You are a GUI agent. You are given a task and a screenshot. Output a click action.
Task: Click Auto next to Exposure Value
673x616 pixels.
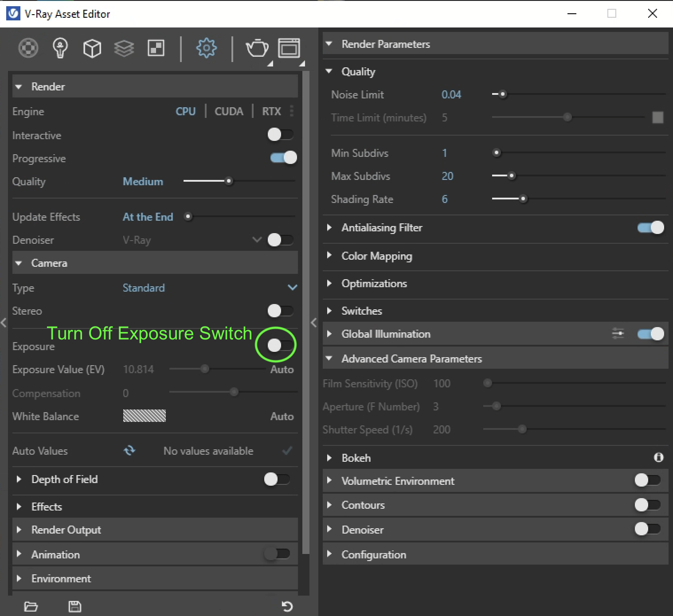click(282, 369)
